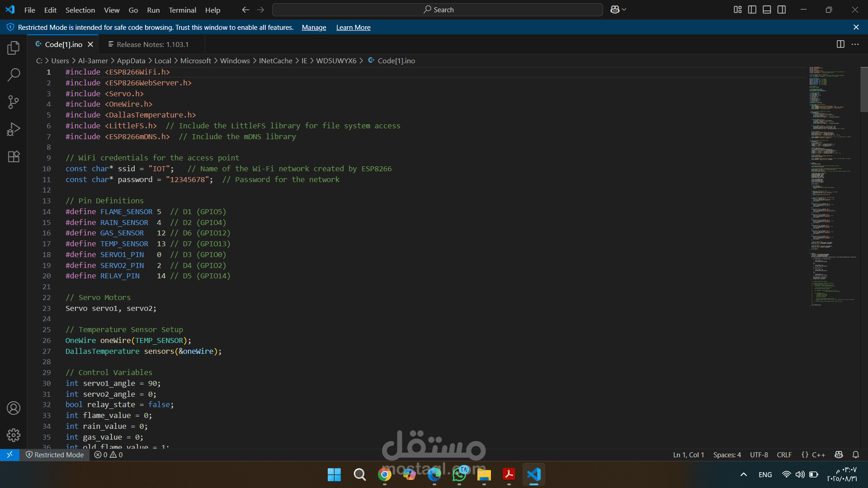Toggle the primary side bar layout button
This screenshot has height=488, width=868.
(752, 9)
